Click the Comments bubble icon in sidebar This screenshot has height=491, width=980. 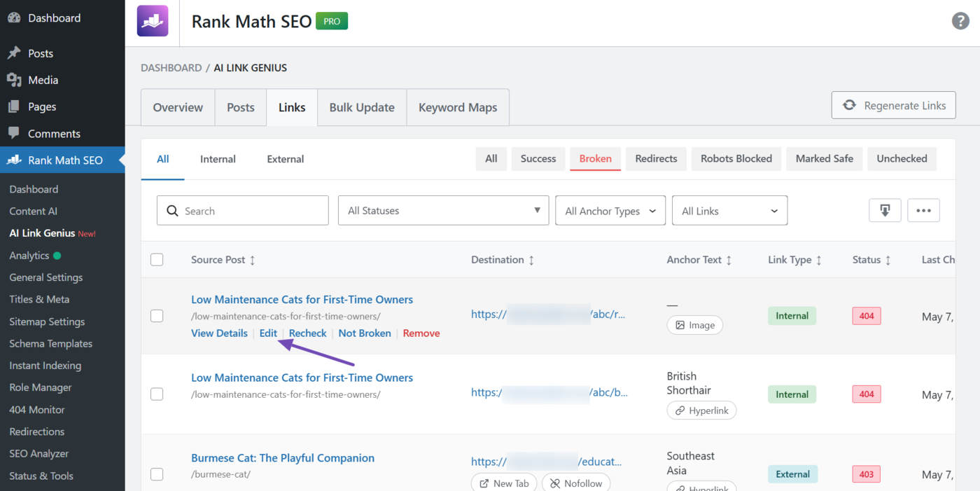click(14, 133)
